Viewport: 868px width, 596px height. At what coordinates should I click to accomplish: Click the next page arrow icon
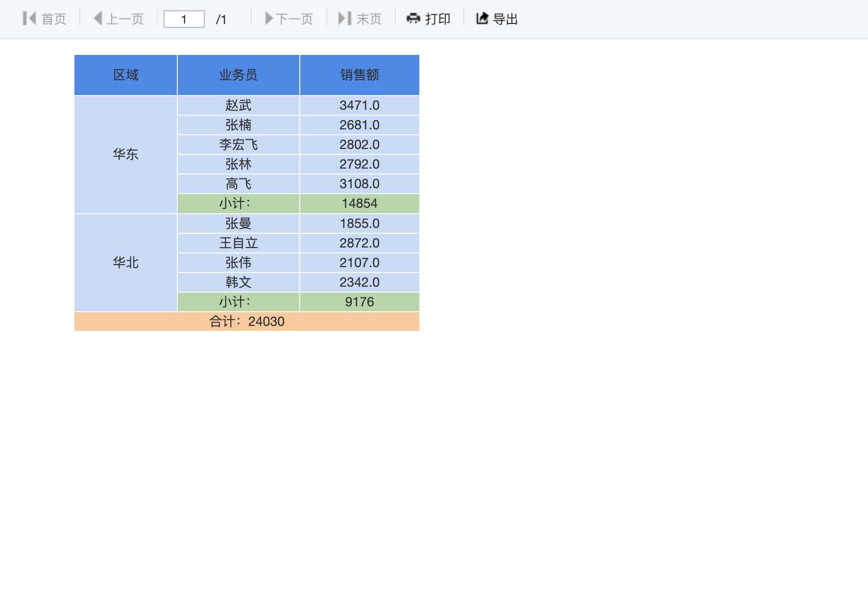point(269,19)
